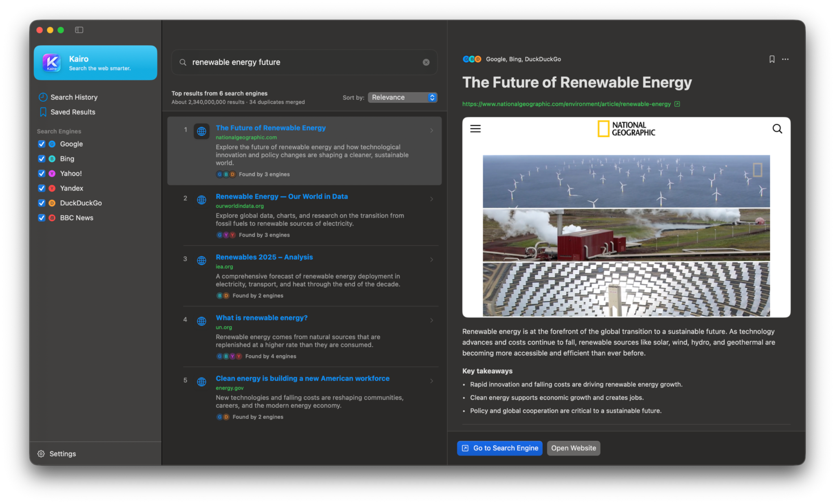Open What is renewable energy? result title
This screenshot has height=504, width=835.
coord(262,318)
